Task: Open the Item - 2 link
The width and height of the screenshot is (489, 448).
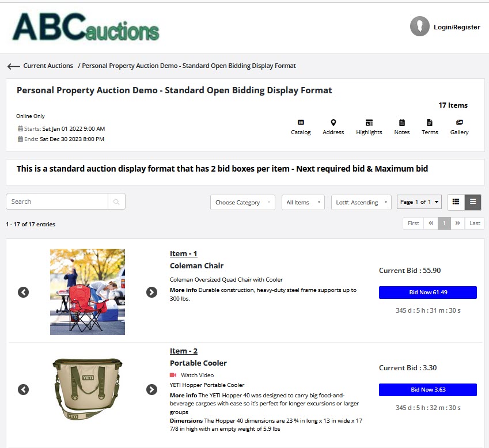Action: point(183,351)
